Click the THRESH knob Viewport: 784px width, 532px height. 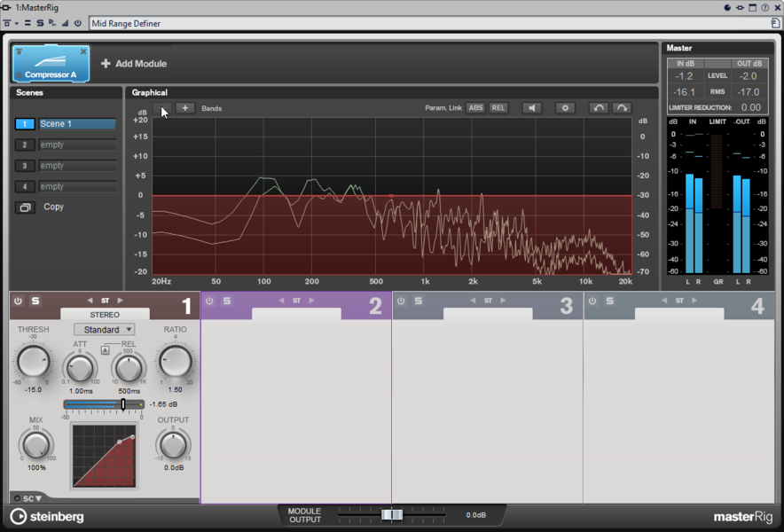pyautogui.click(x=34, y=361)
